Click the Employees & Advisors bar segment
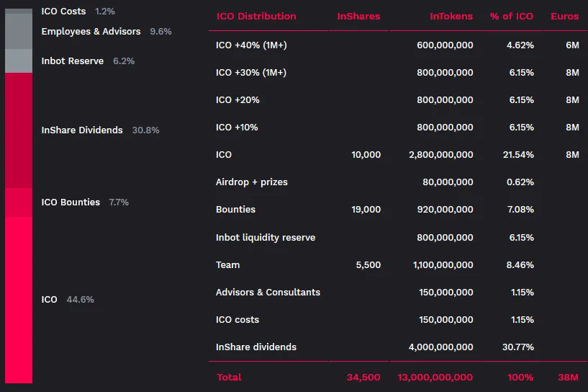Screen dimensions: 588x392 [x=19, y=32]
